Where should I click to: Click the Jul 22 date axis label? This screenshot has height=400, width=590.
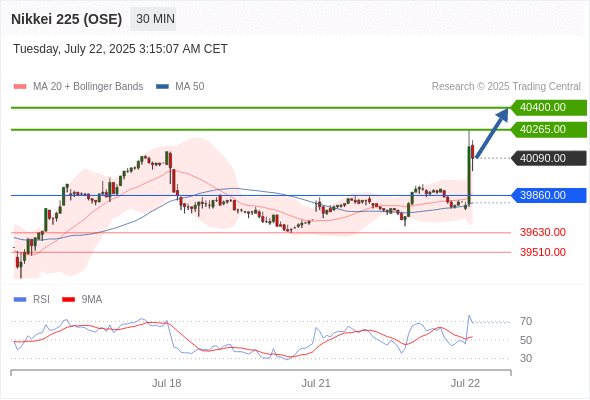coord(465,383)
